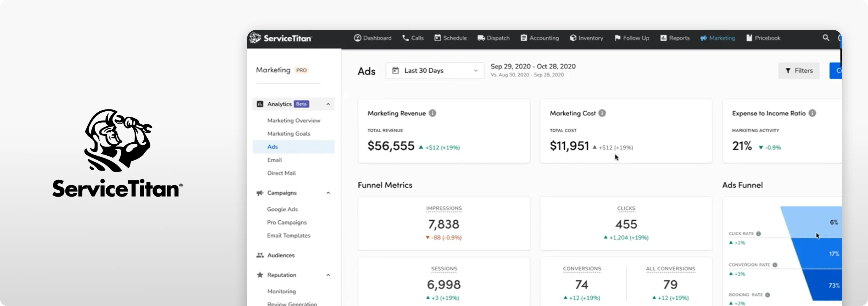Open the Dashboard gauge icon

[358, 38]
